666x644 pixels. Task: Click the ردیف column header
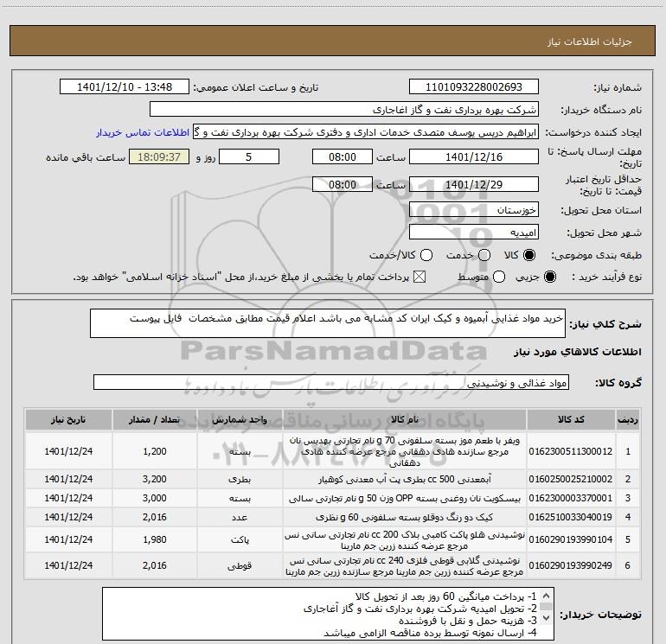[x=628, y=420]
